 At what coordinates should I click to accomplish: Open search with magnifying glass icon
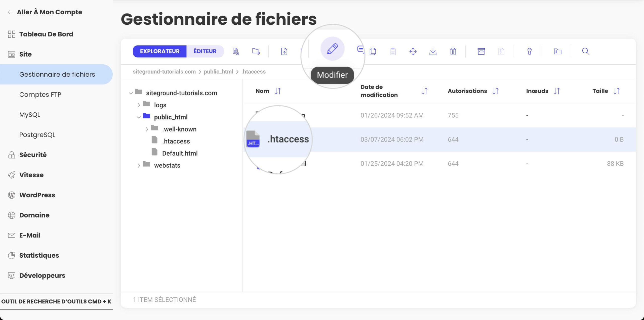coord(586,51)
